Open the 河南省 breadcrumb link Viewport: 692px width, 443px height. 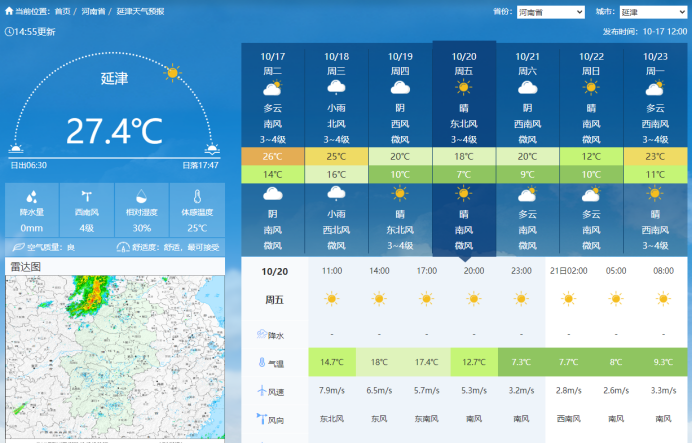94,11
